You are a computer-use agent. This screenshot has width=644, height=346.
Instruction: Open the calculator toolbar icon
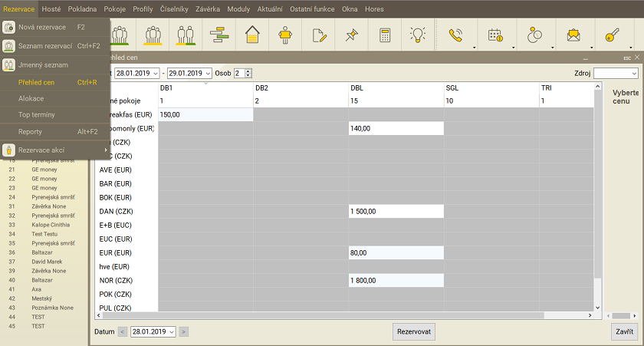pyautogui.click(x=385, y=35)
